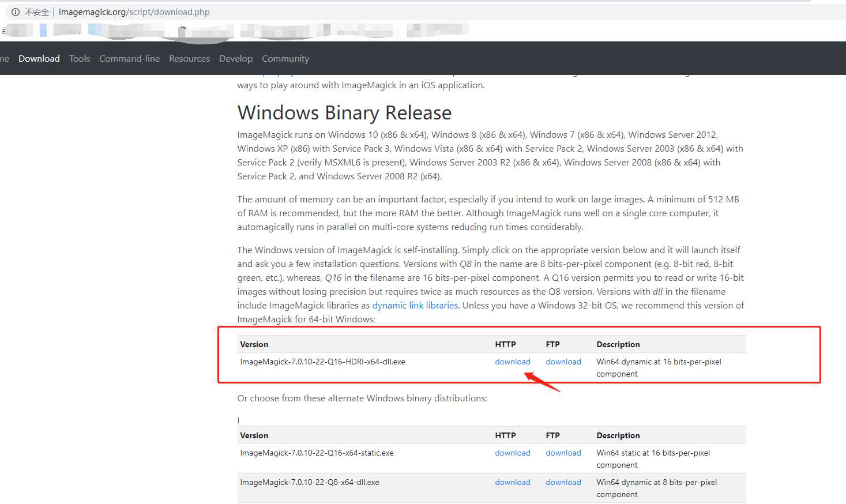
Task: Select the Windows Binary Release heading
Action: pyautogui.click(x=344, y=113)
